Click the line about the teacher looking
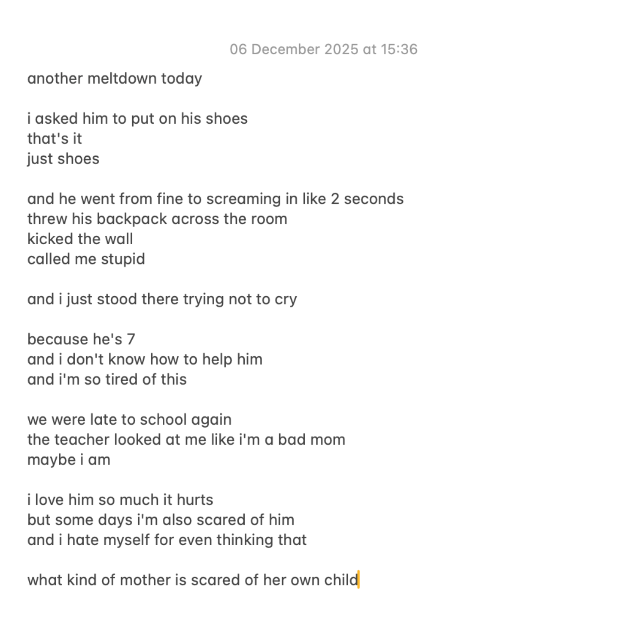Image resolution: width=644 pixels, height=644 pixels. pos(186,440)
